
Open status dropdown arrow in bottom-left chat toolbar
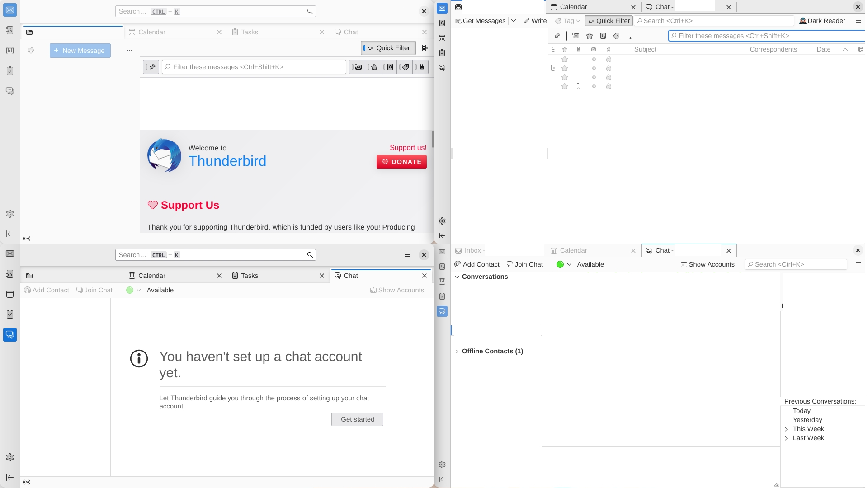(x=139, y=290)
